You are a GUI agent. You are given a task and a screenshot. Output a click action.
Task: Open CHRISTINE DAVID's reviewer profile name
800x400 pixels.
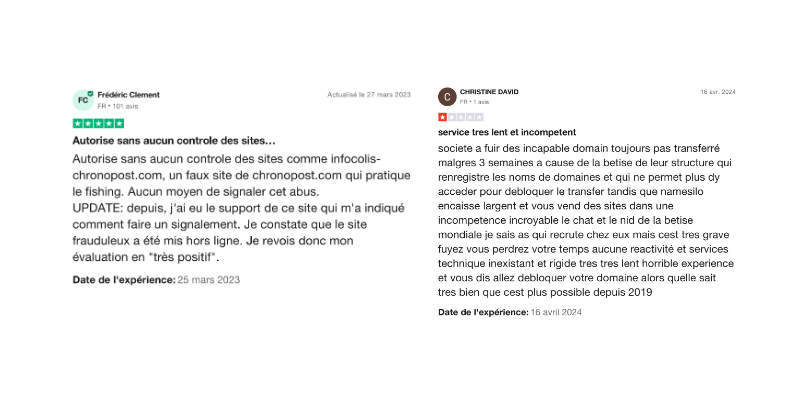[489, 92]
